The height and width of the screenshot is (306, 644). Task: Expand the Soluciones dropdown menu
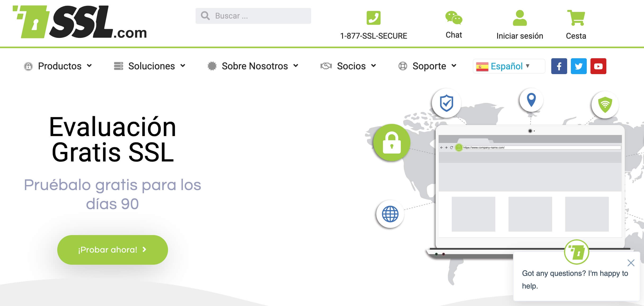149,66
